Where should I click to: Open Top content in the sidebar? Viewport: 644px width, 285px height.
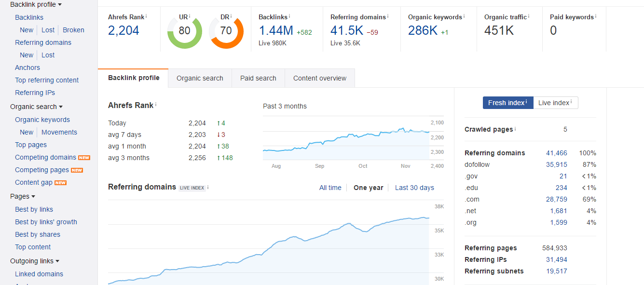point(33,247)
